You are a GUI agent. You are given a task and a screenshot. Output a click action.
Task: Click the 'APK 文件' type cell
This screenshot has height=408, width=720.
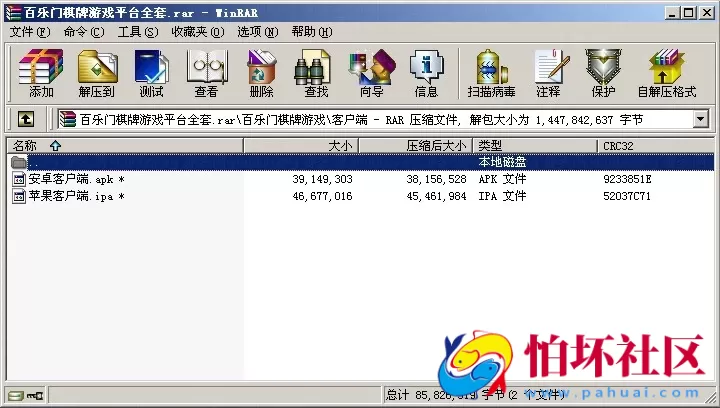click(502, 179)
